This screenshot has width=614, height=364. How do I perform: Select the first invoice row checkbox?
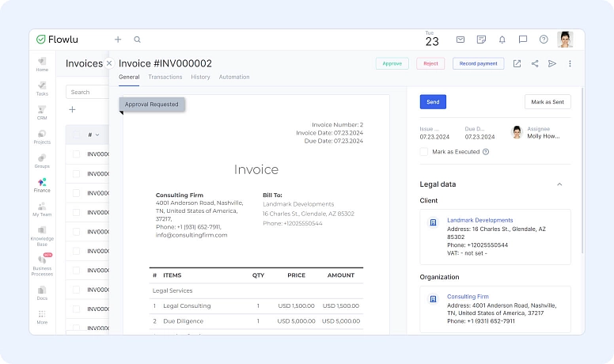tap(76, 154)
